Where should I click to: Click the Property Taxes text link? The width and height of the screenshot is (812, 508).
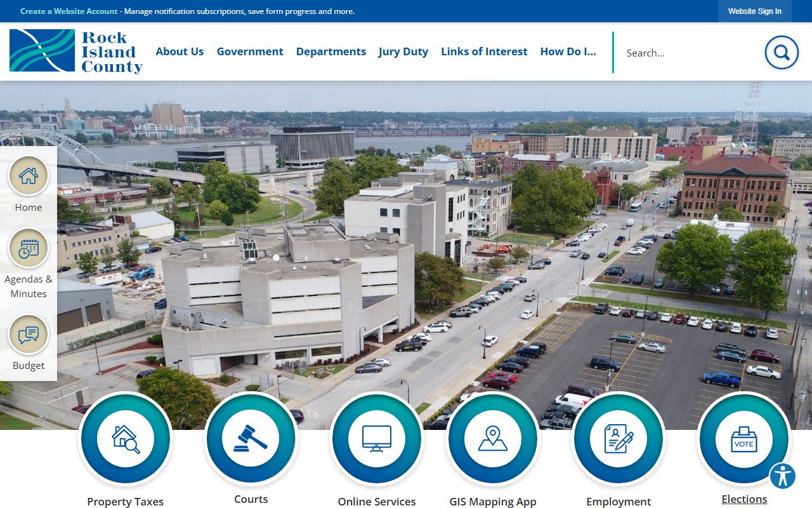pos(126,502)
